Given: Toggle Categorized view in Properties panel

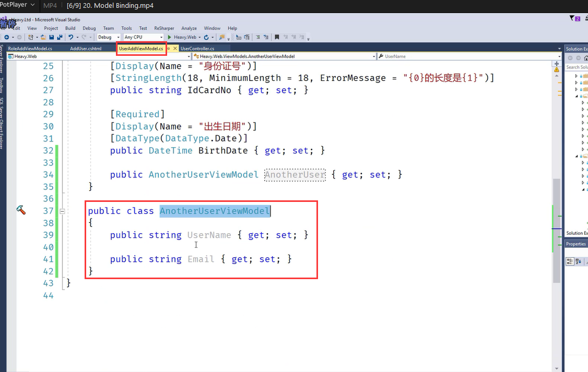Looking at the screenshot, I should 570,261.
